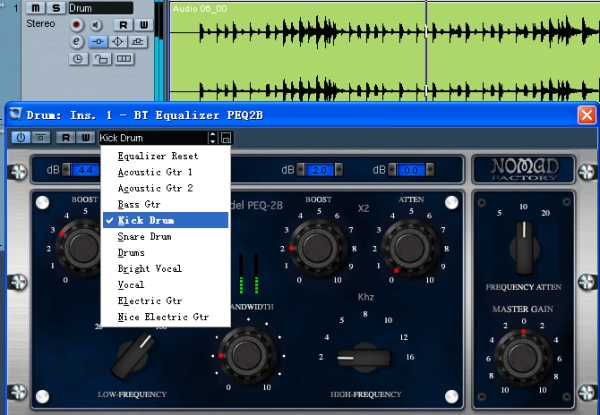
Task: Click the plugin window title bar icon
Action: tap(15, 114)
